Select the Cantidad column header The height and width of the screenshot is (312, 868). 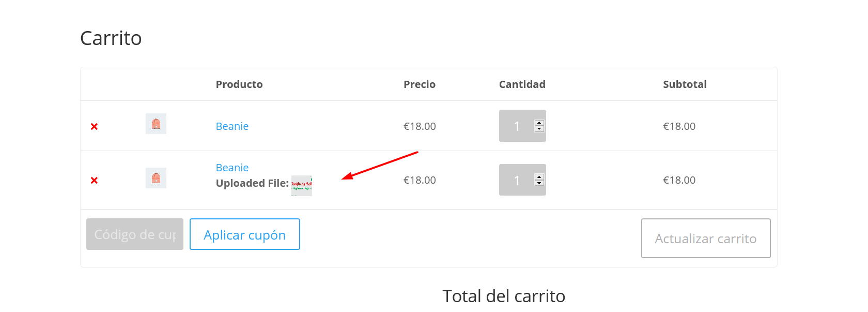click(x=522, y=84)
